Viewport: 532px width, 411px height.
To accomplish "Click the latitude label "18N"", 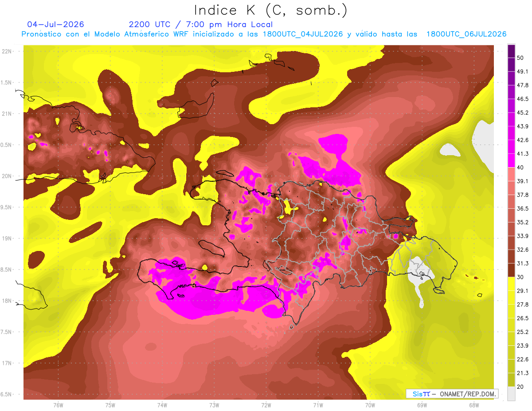I will click(8, 301).
